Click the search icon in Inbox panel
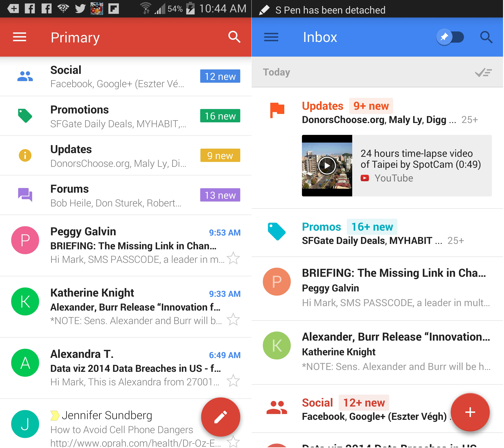This screenshot has height=448, width=504. pyautogui.click(x=487, y=37)
